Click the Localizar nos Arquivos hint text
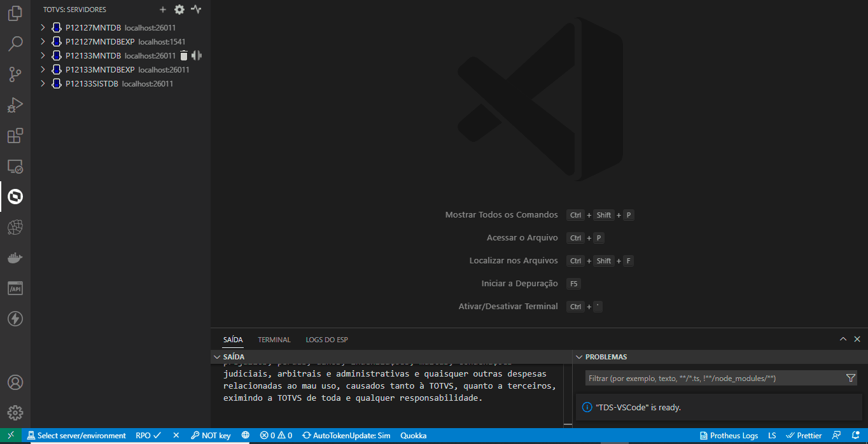Image resolution: width=868 pixels, height=444 pixels. (x=514, y=261)
